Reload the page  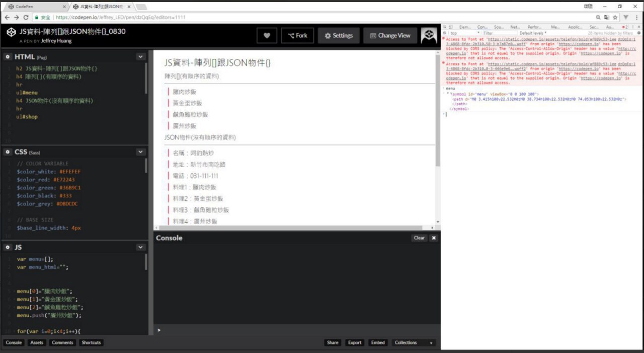click(26, 17)
